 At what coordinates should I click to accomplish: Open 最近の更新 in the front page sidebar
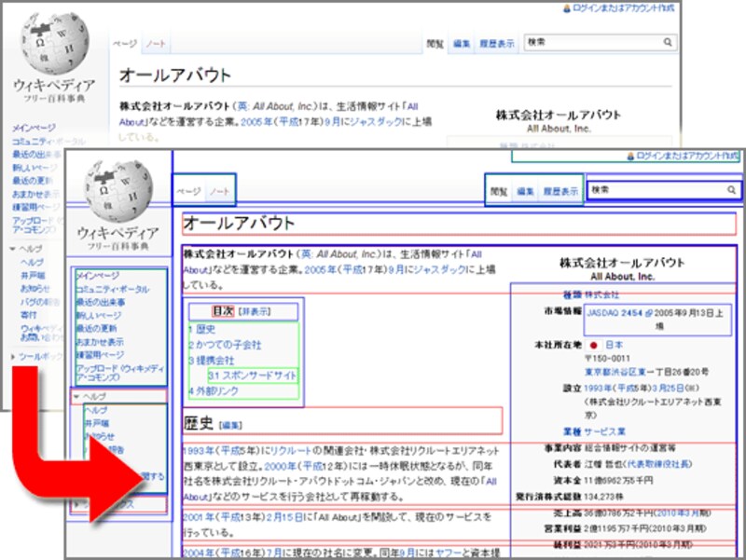(96, 328)
